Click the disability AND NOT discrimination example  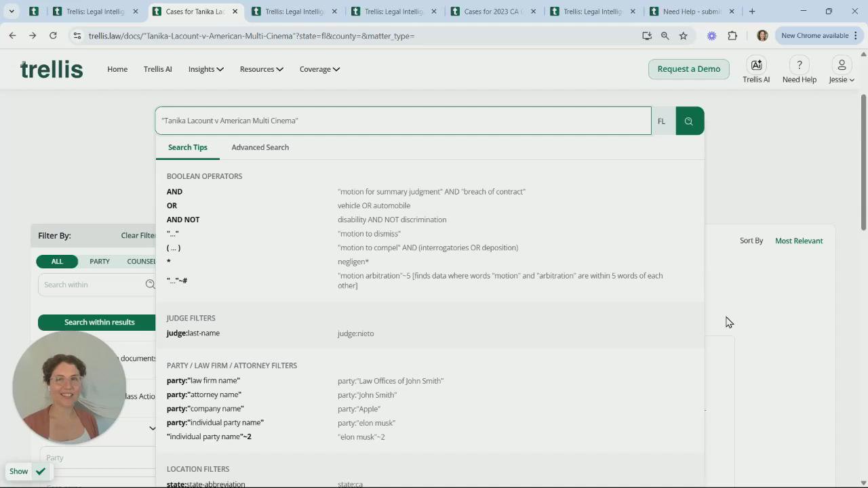point(392,220)
